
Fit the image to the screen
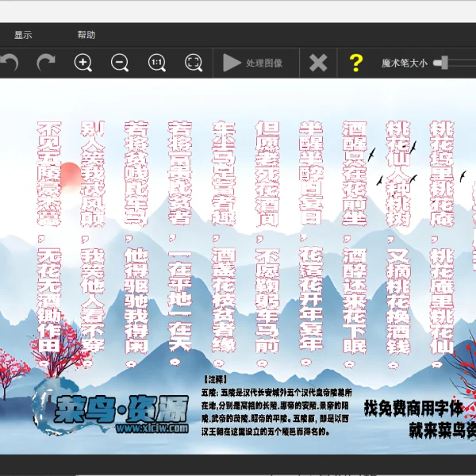point(194,63)
